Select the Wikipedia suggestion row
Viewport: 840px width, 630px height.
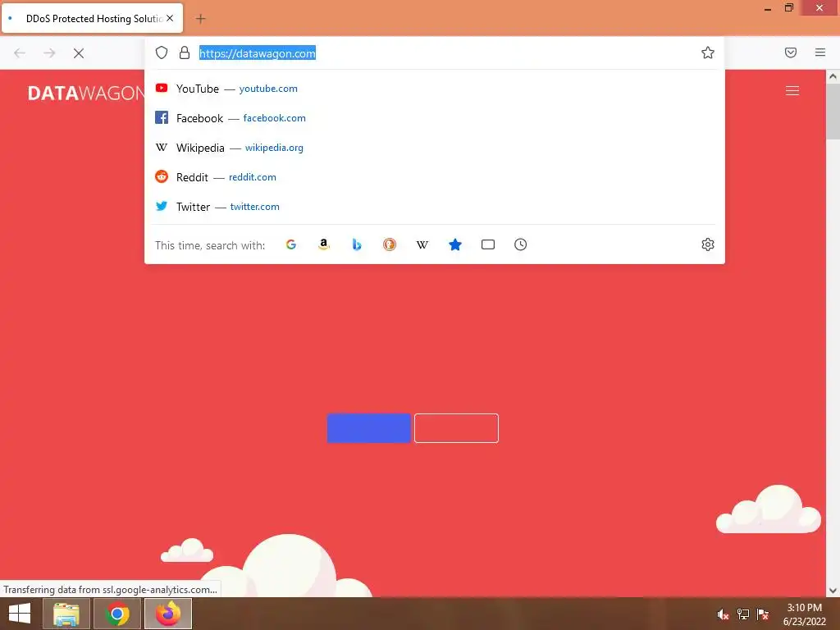pyautogui.click(x=435, y=148)
